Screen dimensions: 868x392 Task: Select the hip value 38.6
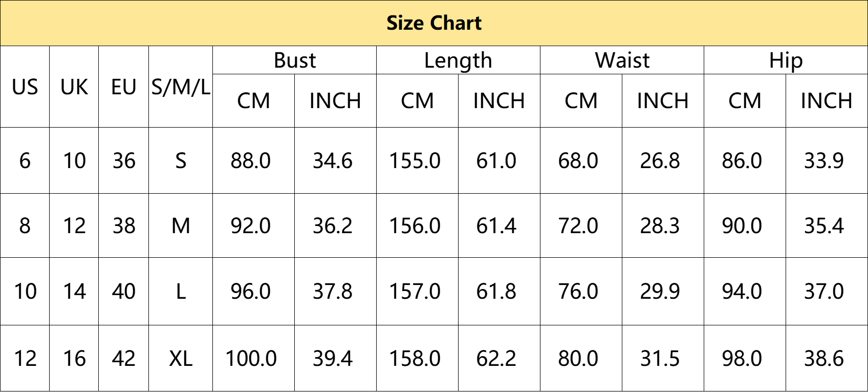click(824, 359)
